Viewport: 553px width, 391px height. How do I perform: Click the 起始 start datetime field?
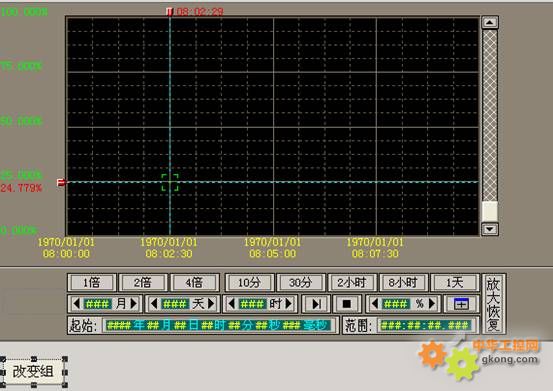click(219, 325)
